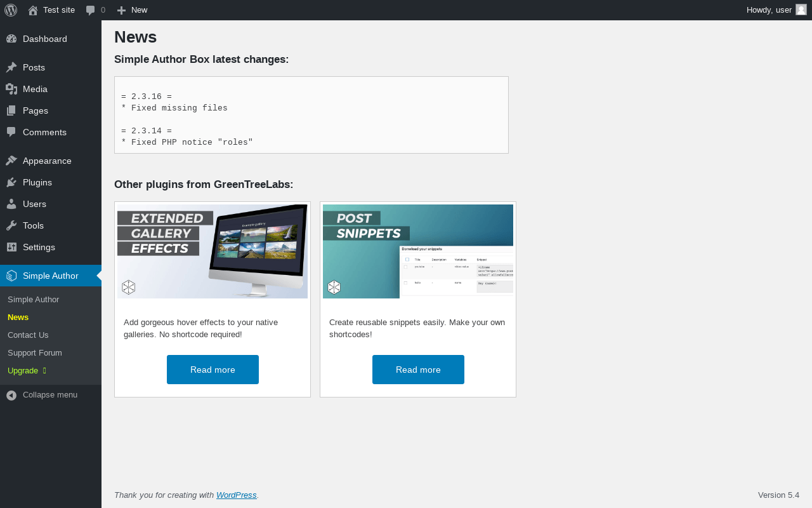812x508 pixels.
Task: Click the home icon beside Test site
Action: coord(33,10)
